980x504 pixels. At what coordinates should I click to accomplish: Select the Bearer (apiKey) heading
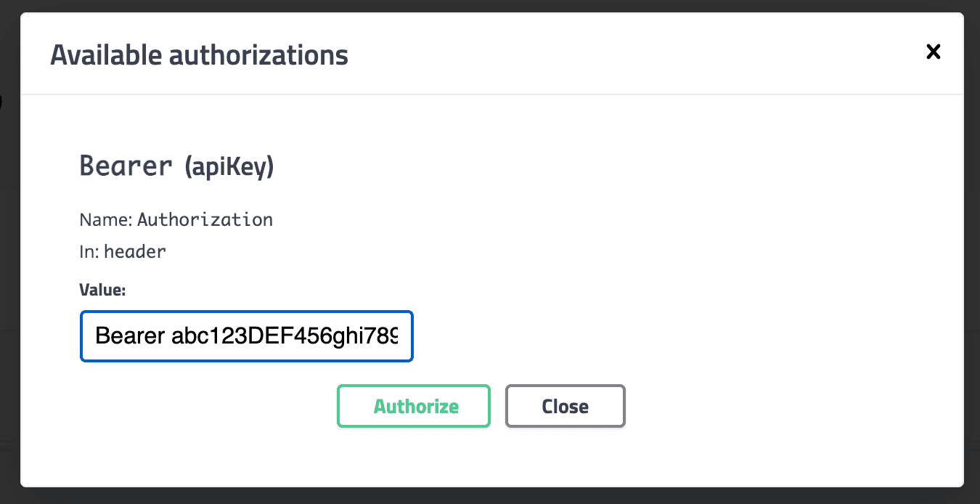click(x=176, y=167)
